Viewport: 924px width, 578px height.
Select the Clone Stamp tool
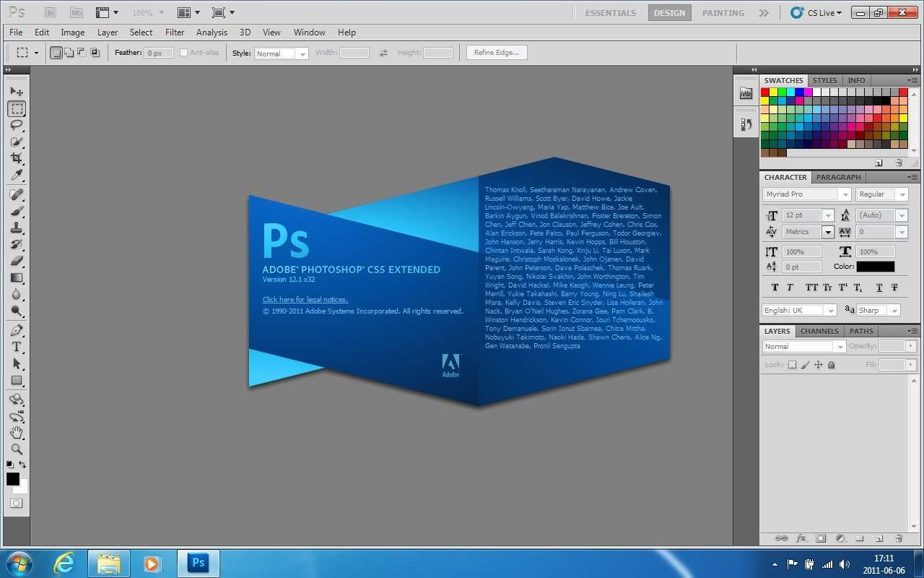click(17, 228)
